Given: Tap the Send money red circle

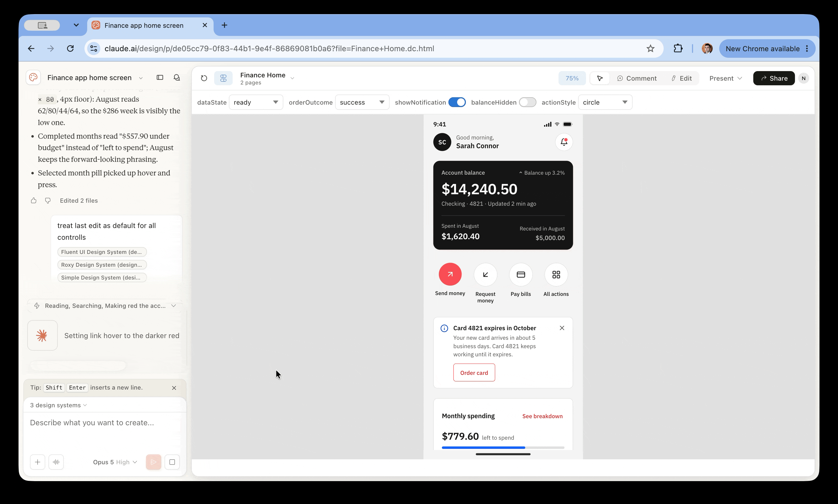Looking at the screenshot, I should pyautogui.click(x=450, y=274).
